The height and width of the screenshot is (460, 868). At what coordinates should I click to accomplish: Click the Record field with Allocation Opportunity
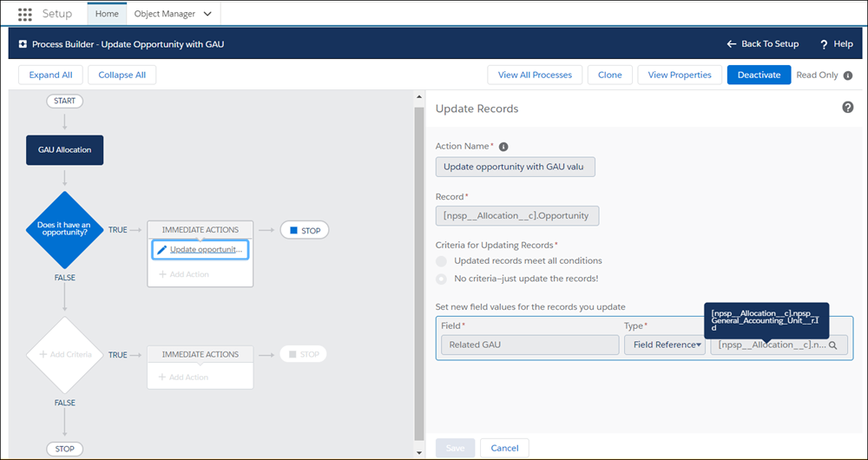517,216
